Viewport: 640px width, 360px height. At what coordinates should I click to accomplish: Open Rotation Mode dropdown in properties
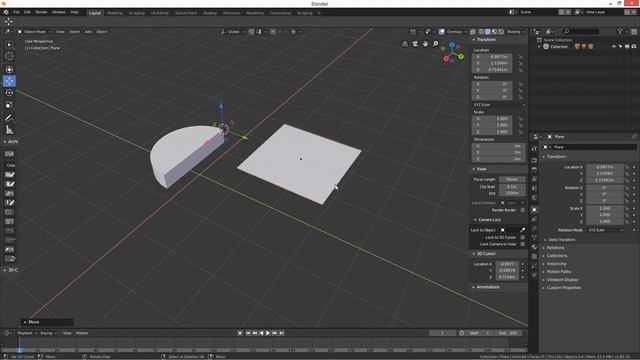[606, 230]
